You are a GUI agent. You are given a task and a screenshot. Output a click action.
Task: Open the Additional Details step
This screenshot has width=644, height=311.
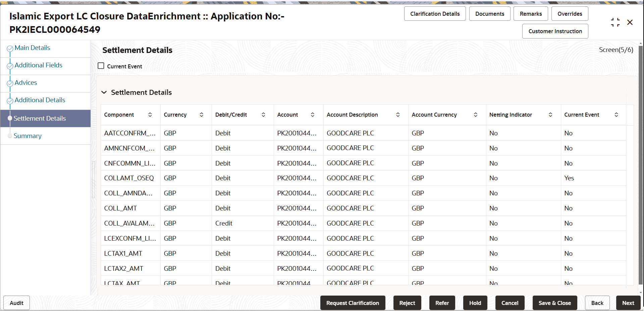pos(40,100)
